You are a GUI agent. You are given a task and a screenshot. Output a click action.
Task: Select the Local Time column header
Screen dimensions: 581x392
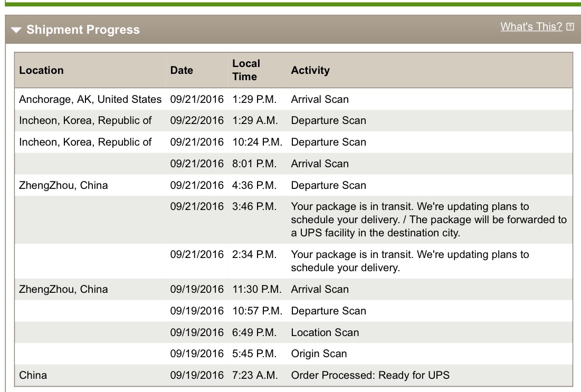tap(246, 70)
